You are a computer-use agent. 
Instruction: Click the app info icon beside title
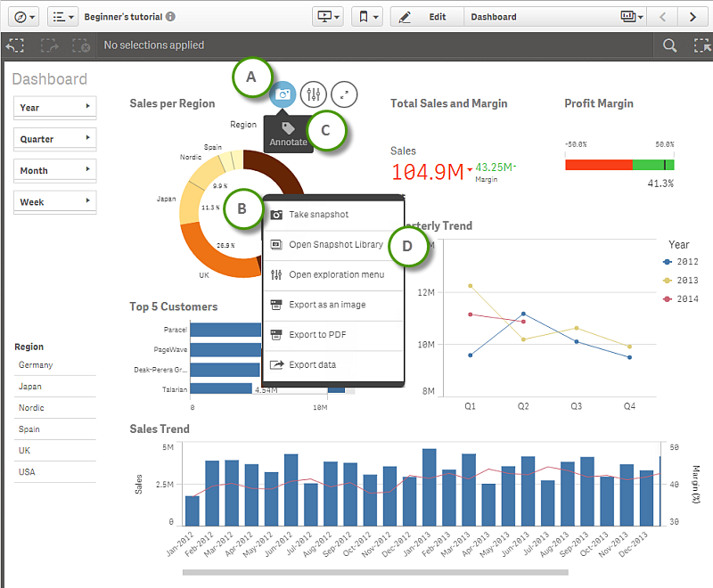click(170, 17)
